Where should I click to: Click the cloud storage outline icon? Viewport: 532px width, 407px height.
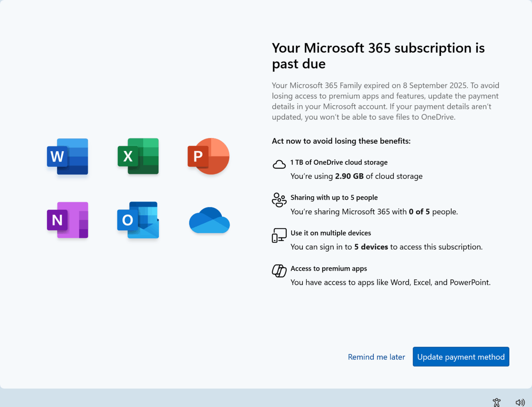(279, 165)
